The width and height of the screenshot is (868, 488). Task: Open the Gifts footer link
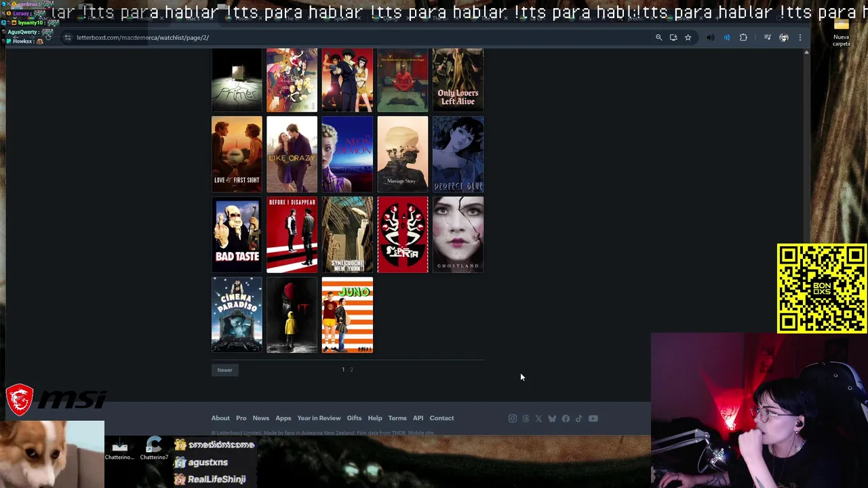(354, 418)
